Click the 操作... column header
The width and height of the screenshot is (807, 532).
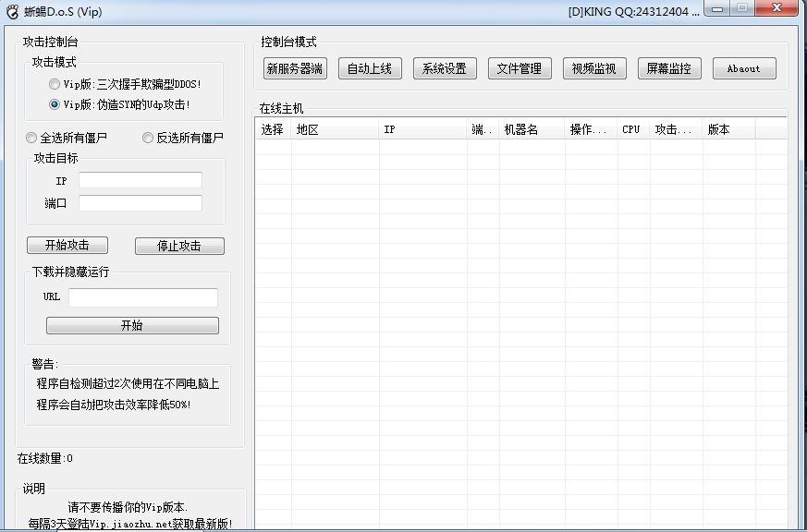coord(591,129)
